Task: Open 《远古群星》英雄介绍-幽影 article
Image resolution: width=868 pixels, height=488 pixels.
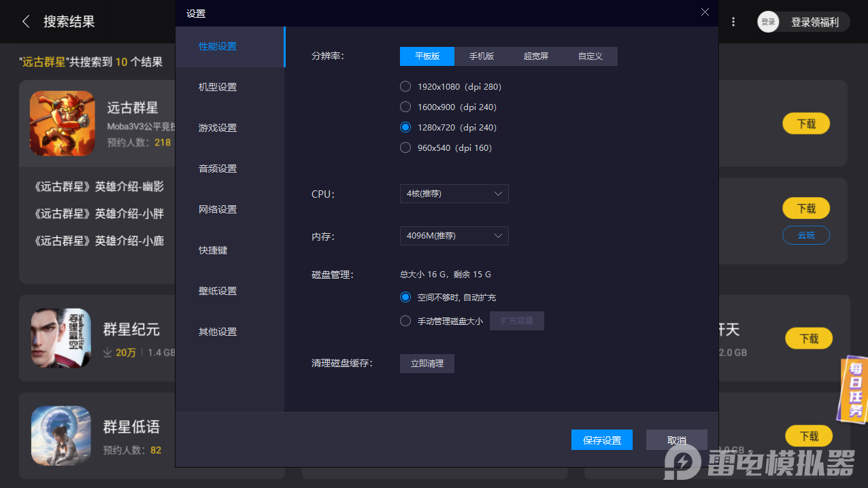Action: coord(99,186)
